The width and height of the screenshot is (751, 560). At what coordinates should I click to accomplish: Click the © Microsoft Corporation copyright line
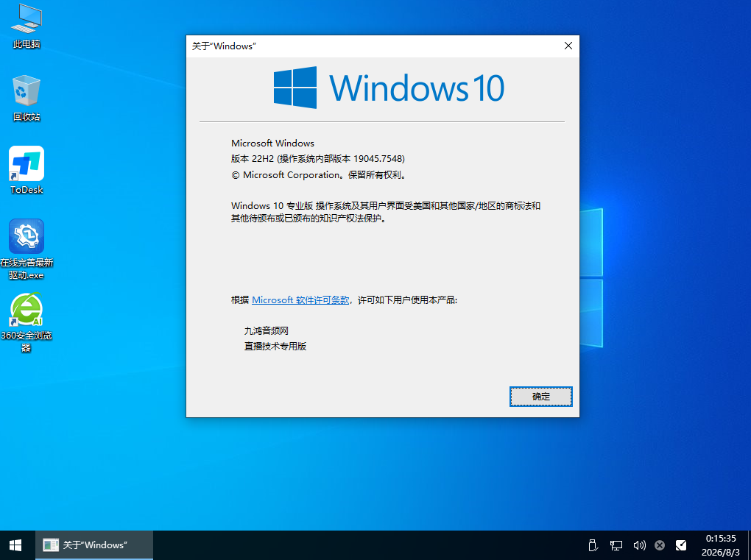point(320,174)
